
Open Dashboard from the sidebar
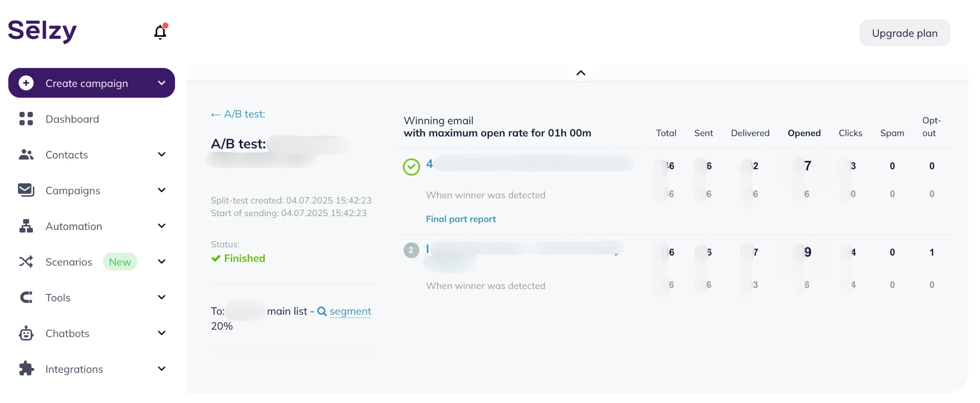point(72,119)
